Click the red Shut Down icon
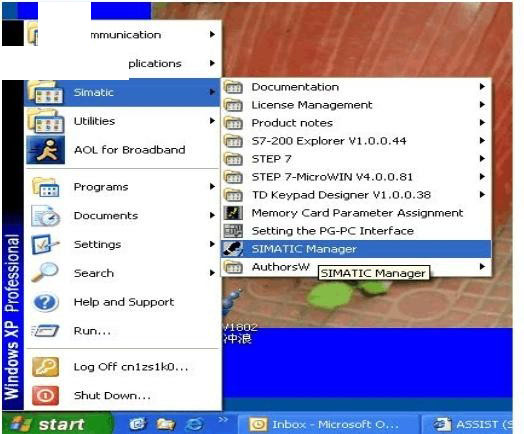The image size is (524, 434). [x=45, y=396]
